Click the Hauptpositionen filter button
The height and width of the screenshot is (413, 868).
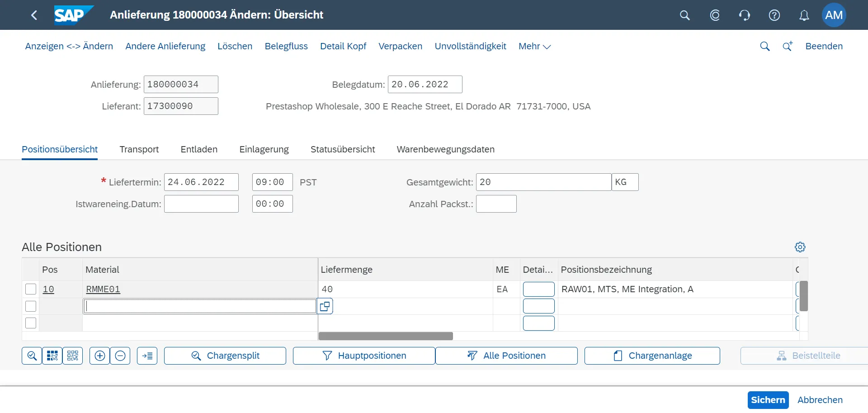click(364, 356)
